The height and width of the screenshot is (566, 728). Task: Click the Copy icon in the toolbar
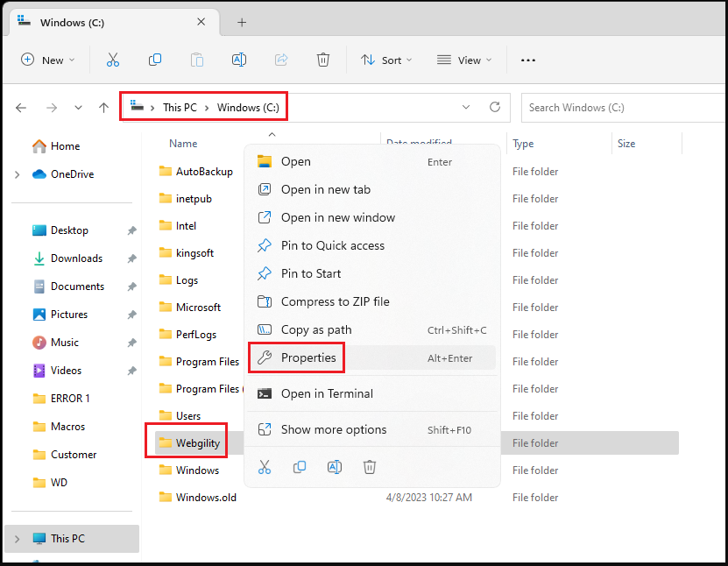click(x=155, y=60)
